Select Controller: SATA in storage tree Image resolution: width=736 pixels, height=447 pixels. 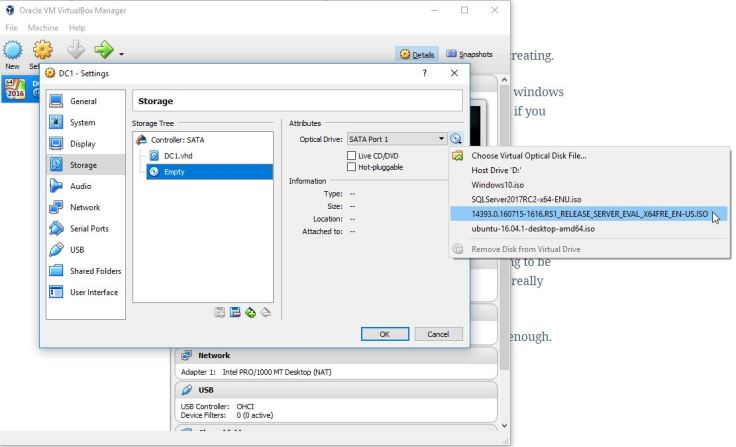tap(177, 140)
